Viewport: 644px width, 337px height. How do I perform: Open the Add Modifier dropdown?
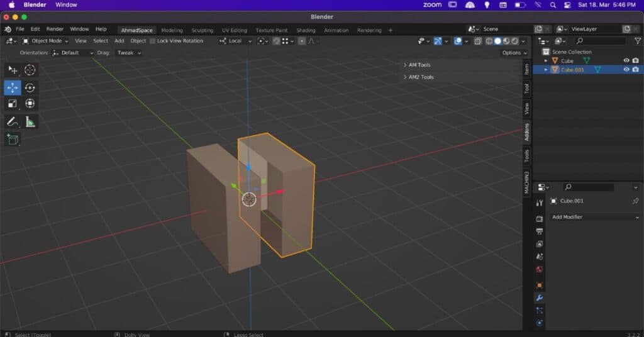(x=594, y=217)
